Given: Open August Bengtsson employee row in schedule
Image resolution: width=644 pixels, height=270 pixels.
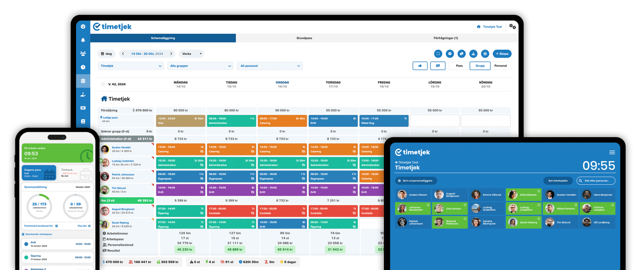Looking at the screenshot, I should point(127,211).
